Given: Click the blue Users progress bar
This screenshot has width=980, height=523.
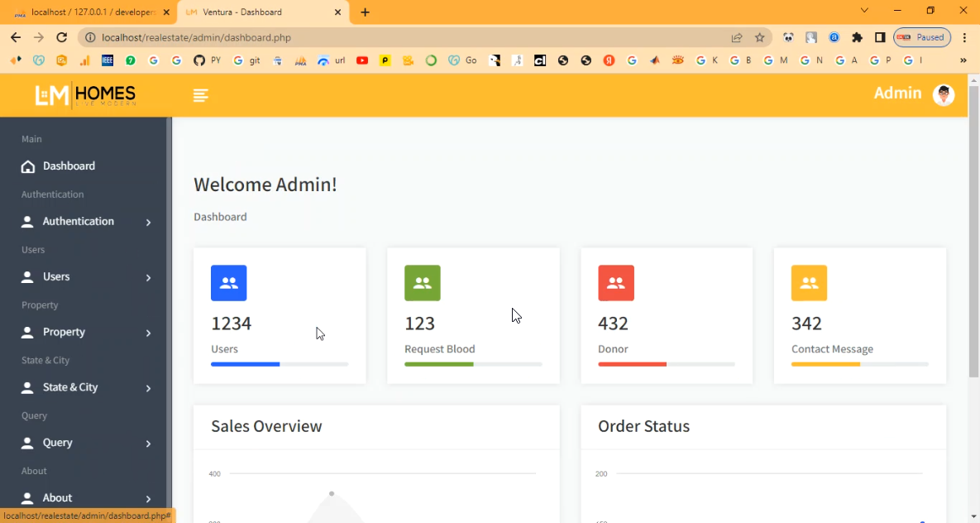Looking at the screenshot, I should (246, 364).
